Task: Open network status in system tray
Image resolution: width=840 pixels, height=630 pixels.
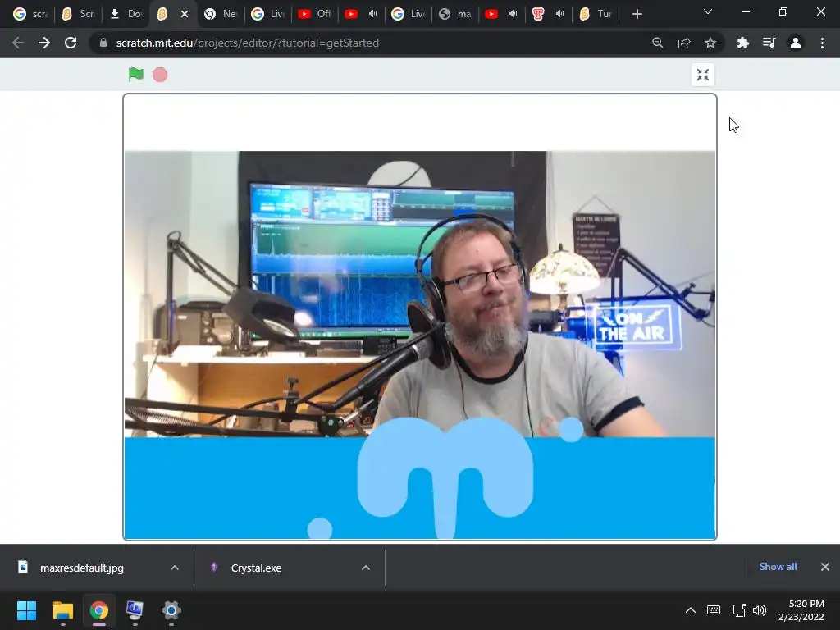Action: tap(740, 610)
